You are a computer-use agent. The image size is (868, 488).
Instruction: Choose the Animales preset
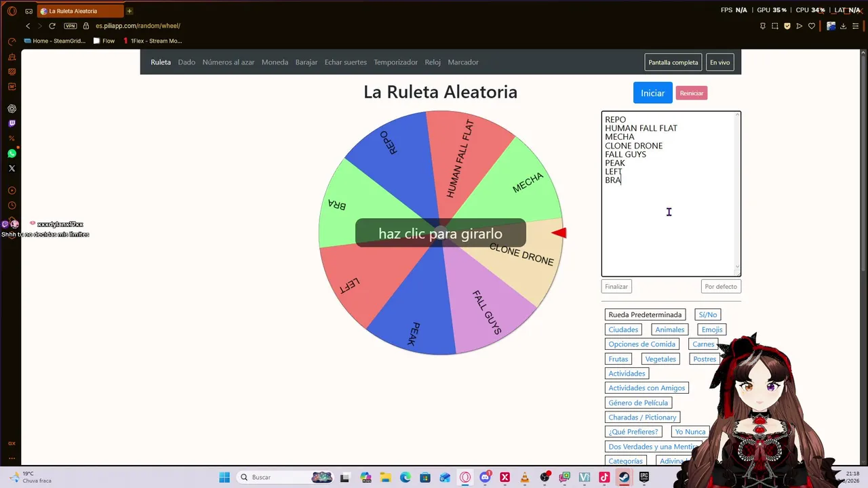670,329
